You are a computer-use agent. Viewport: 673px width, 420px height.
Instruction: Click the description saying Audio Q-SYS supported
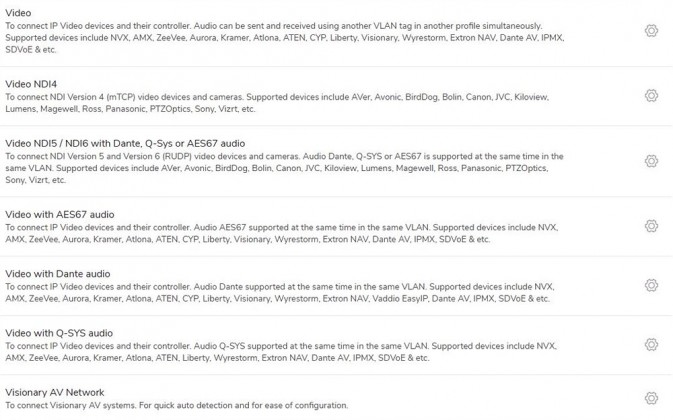281,352
